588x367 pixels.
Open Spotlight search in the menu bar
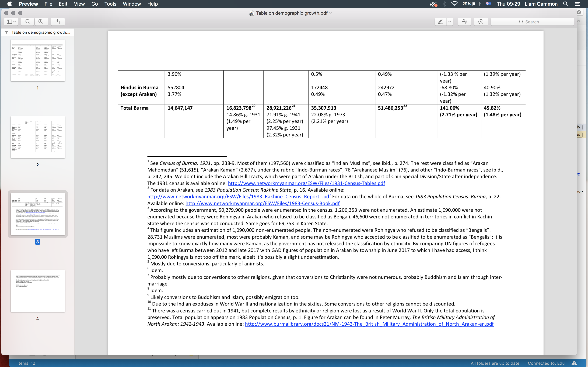[x=565, y=4]
